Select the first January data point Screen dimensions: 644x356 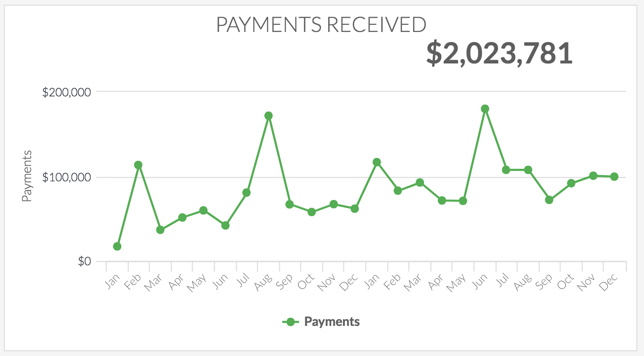pos(117,246)
